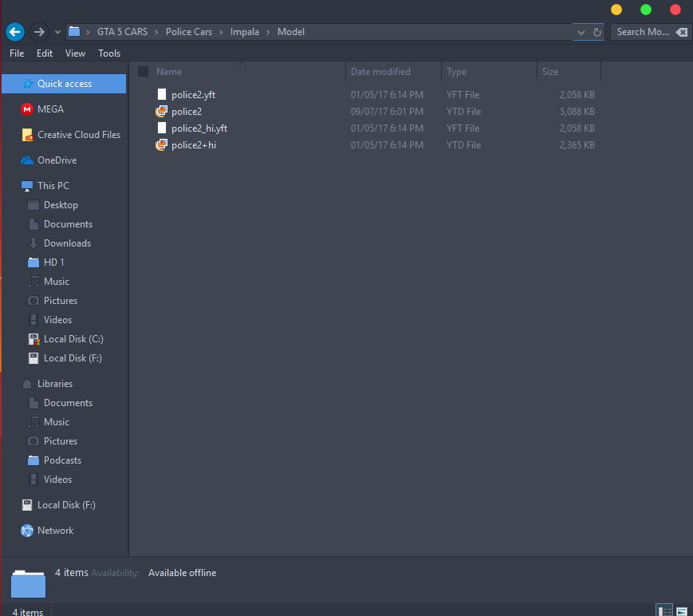693x616 pixels.
Task: Click the blue Back arrow button
Action: pyautogui.click(x=15, y=32)
